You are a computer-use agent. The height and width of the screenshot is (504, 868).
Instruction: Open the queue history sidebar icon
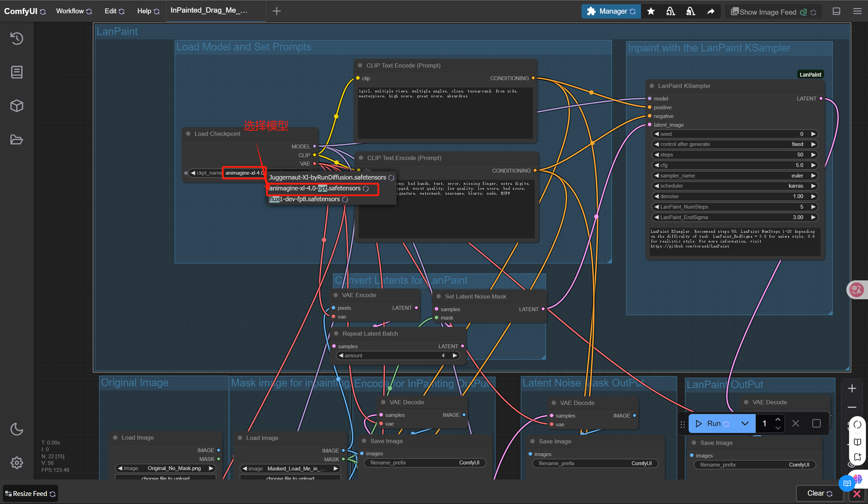16,38
